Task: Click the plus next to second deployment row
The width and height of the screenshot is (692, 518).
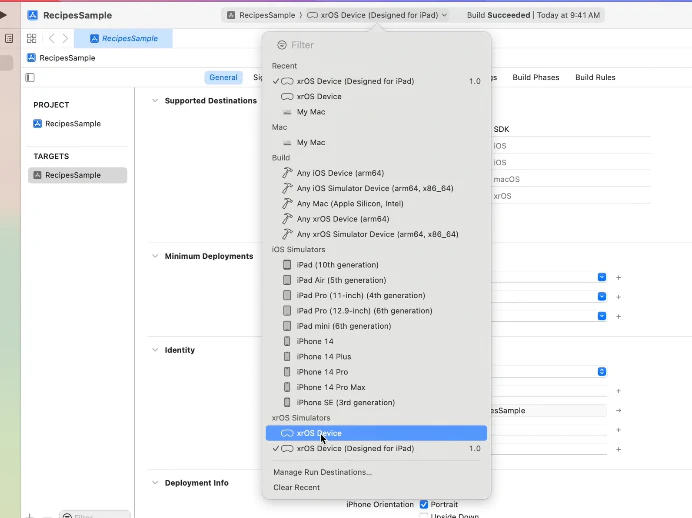Action: [x=618, y=297]
